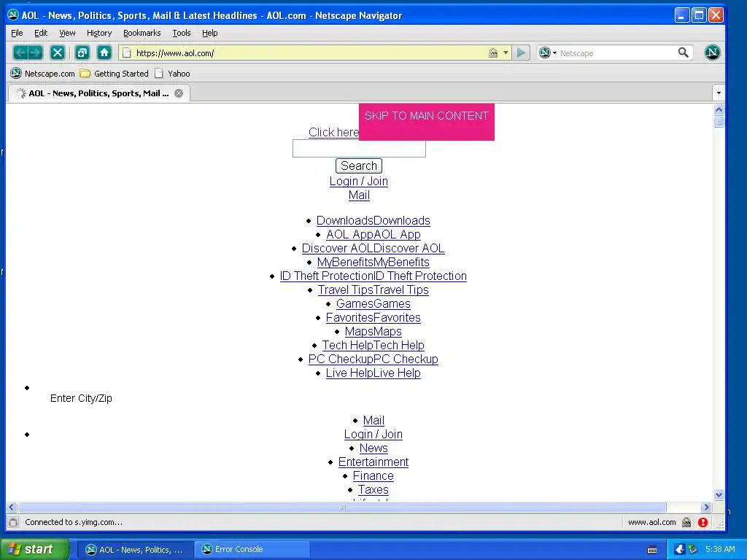Click the Go play arrow button
The image size is (747, 560).
pyautogui.click(x=521, y=52)
